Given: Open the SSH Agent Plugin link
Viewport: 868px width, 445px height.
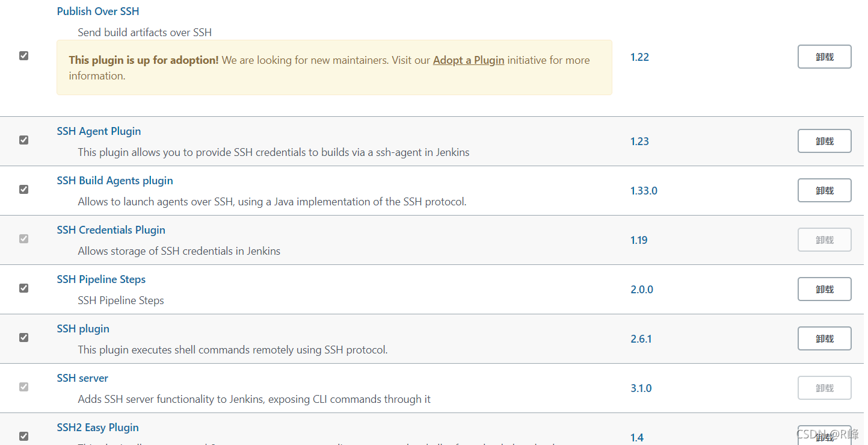Looking at the screenshot, I should (x=99, y=131).
